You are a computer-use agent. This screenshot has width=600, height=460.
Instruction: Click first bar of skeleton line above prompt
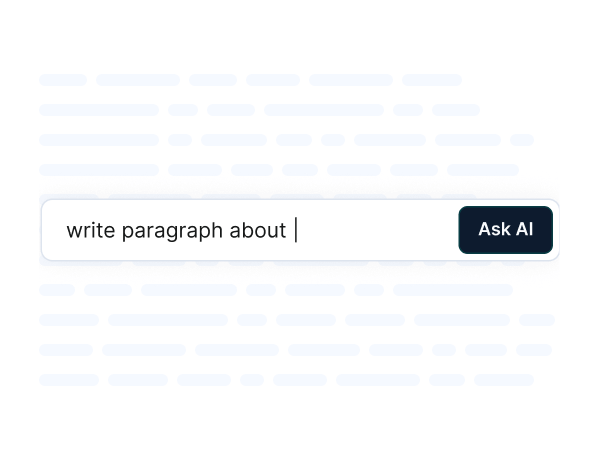[99, 170]
